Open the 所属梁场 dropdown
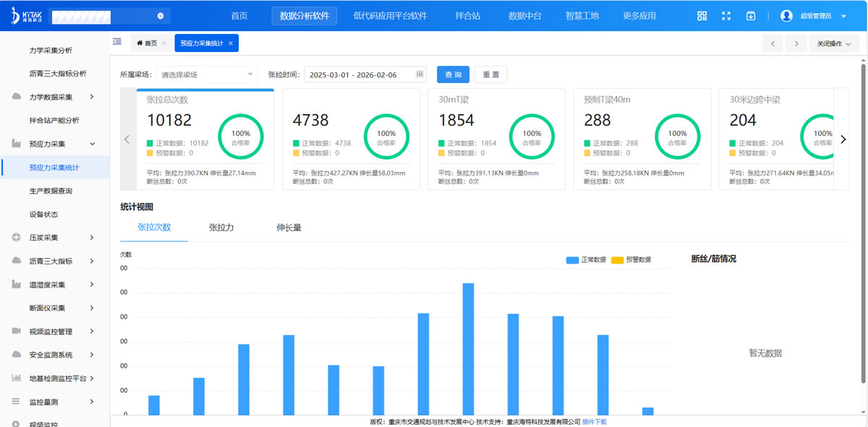 (x=207, y=74)
